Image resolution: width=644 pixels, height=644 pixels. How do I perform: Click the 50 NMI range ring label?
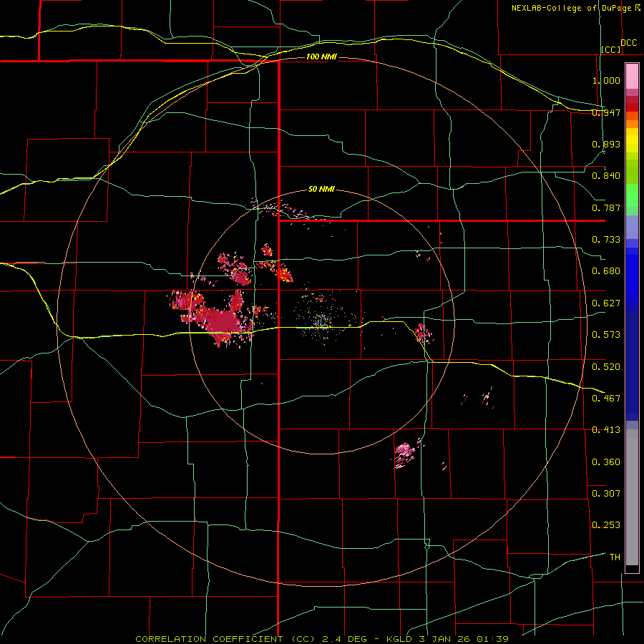point(321,189)
